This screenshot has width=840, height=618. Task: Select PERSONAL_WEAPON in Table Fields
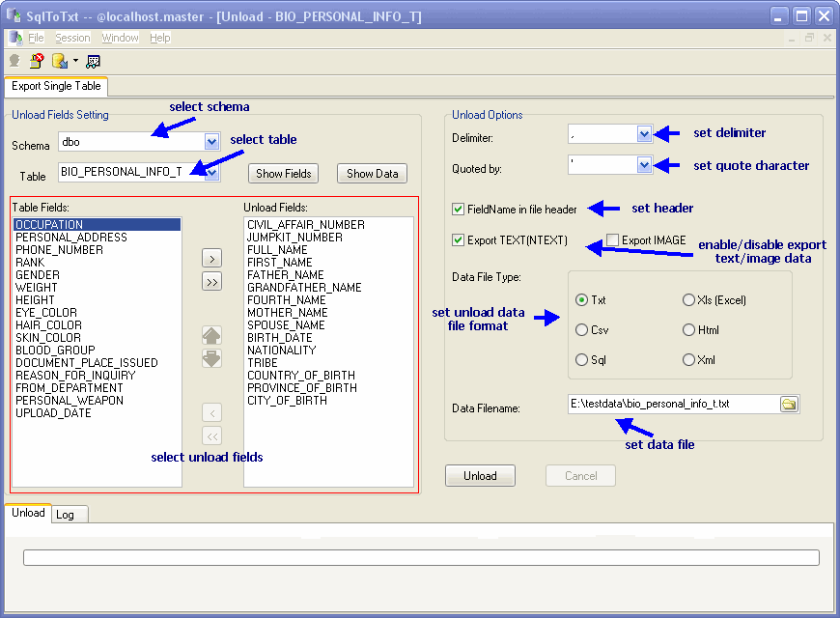pyautogui.click(x=97, y=401)
